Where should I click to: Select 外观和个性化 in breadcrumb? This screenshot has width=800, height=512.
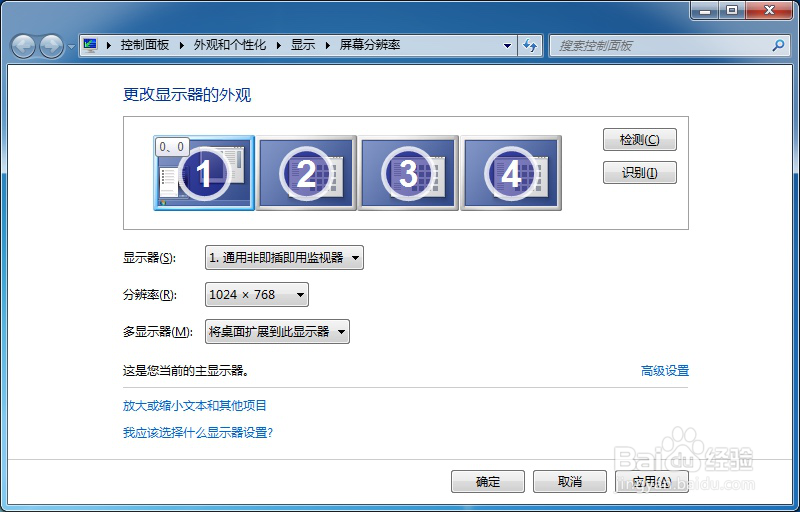tap(230, 45)
